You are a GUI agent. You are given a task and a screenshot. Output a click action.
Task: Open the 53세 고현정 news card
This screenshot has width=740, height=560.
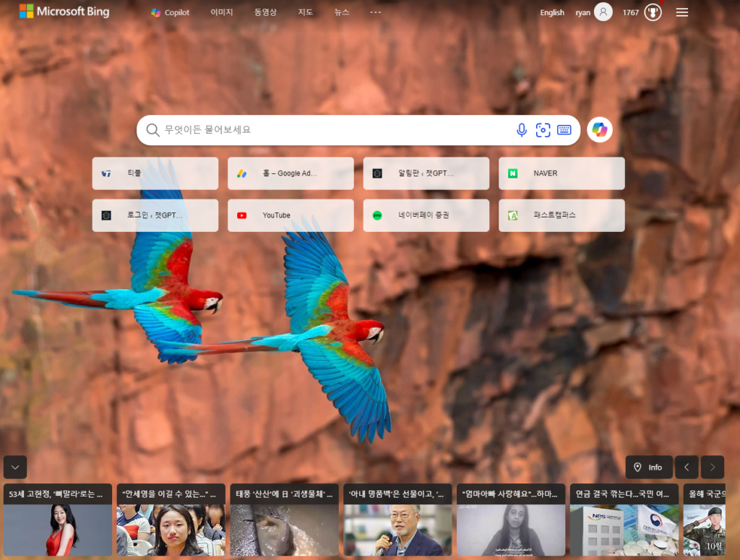coord(58,520)
